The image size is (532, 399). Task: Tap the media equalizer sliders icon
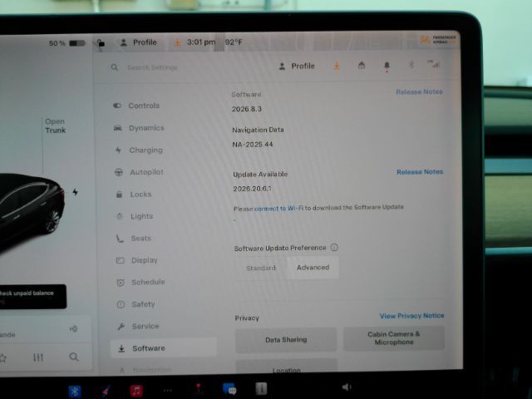tap(38, 357)
